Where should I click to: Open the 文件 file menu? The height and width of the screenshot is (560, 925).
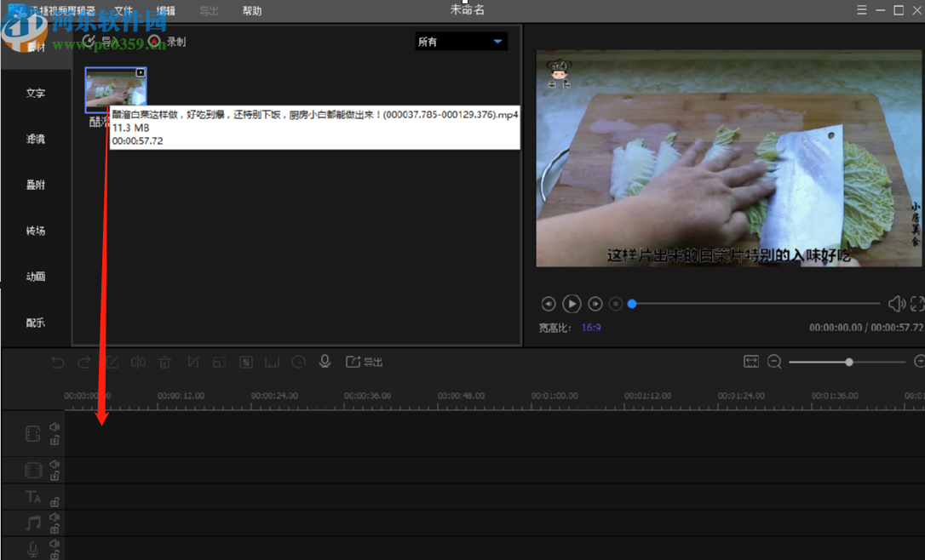[124, 10]
